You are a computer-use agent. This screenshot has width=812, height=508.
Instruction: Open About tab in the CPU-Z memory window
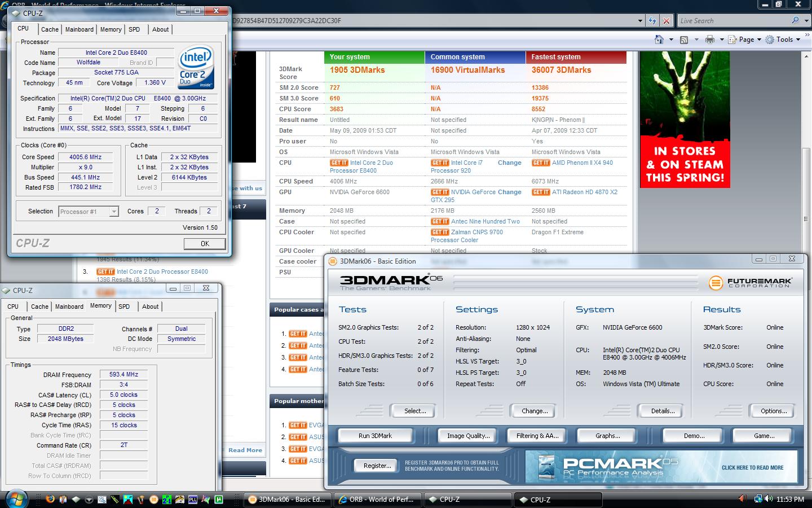[150, 306]
